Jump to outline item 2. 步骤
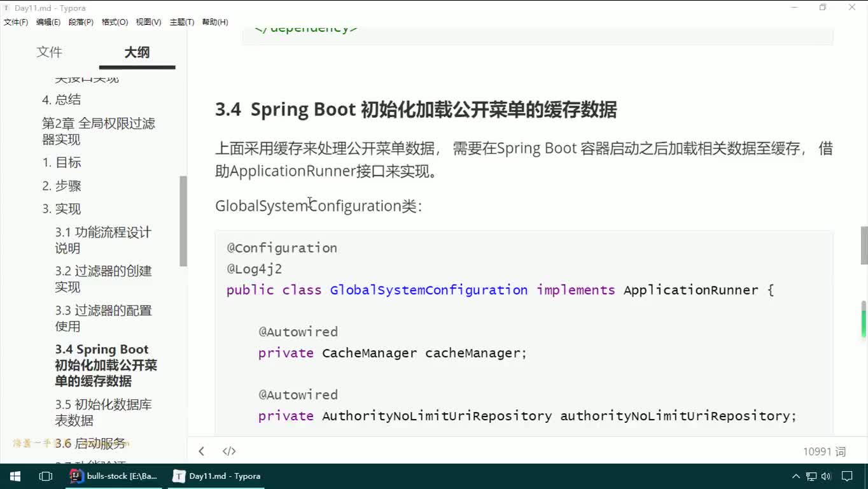This screenshot has width=868, height=489. click(x=62, y=186)
